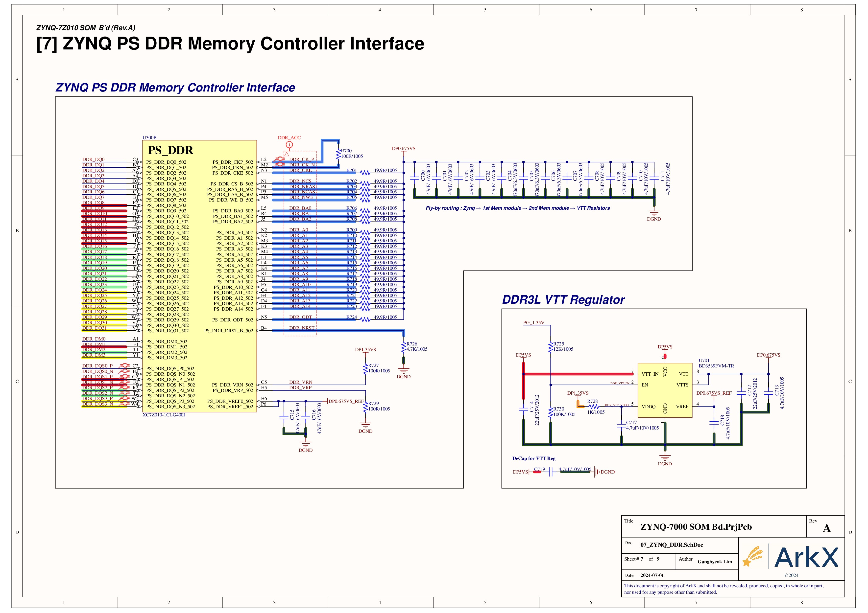
Task: Click the R728 1K/1005 resistor symbol
Action: click(x=594, y=407)
